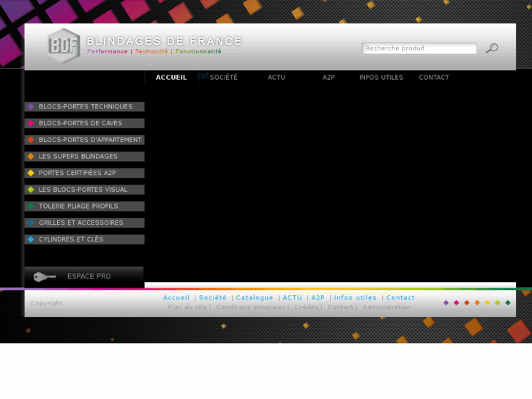This screenshot has height=399, width=532.
Task: Click the blue diamond beside Cylindres et Clés
Action: click(31, 239)
